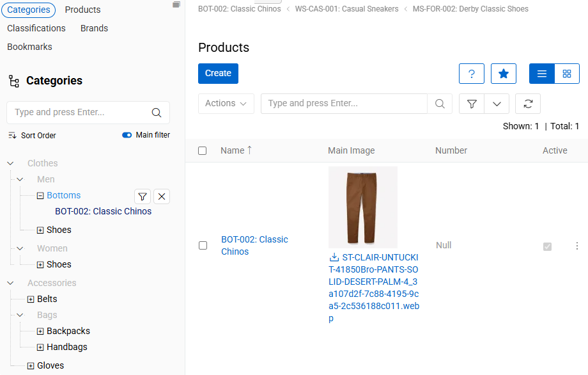
Task: Open the Actions dropdown
Action: click(226, 104)
